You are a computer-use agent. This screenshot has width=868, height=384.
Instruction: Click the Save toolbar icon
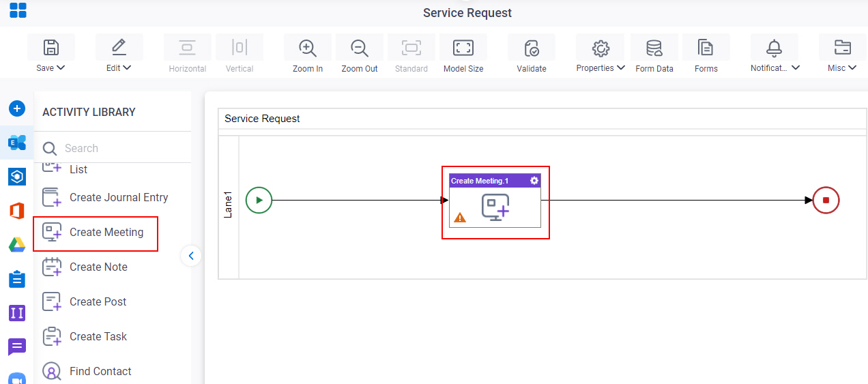(51, 47)
